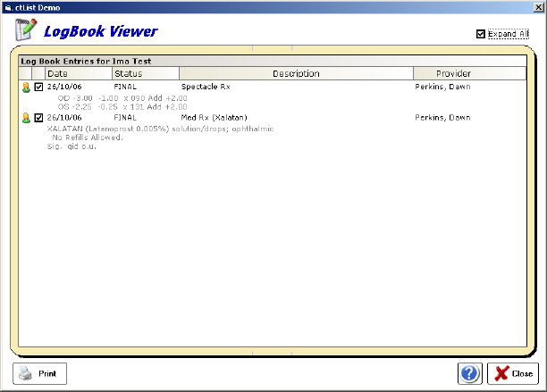Click the person icon on Spectacle Rx row
This screenshot has height=392, width=547.
pyautogui.click(x=26, y=88)
